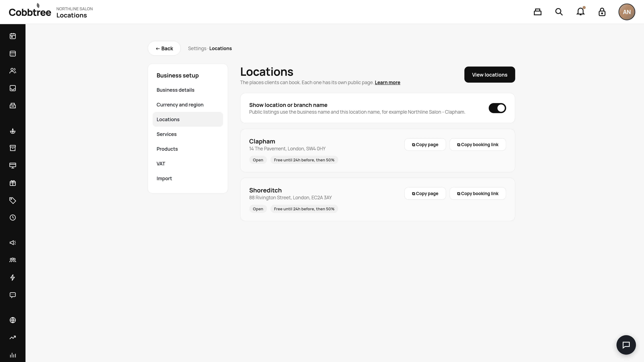Open the clock icon in sidebar
644x362 pixels.
13,218
